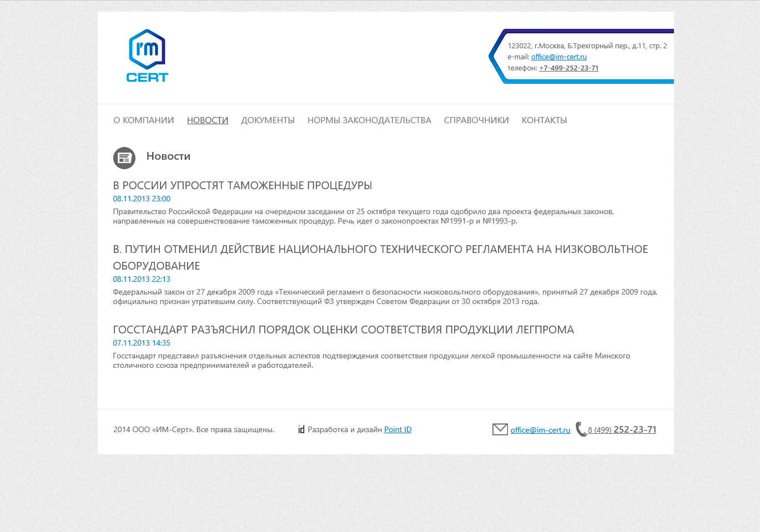This screenshot has width=760, height=532.
Task: Open the КОНТАКТЫ page
Action: (544, 120)
